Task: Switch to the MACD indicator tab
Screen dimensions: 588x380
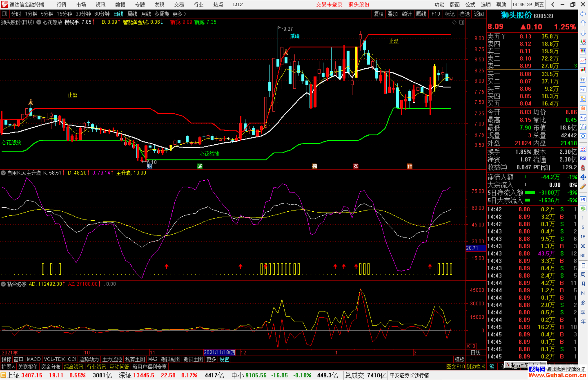Action: [x=34, y=359]
